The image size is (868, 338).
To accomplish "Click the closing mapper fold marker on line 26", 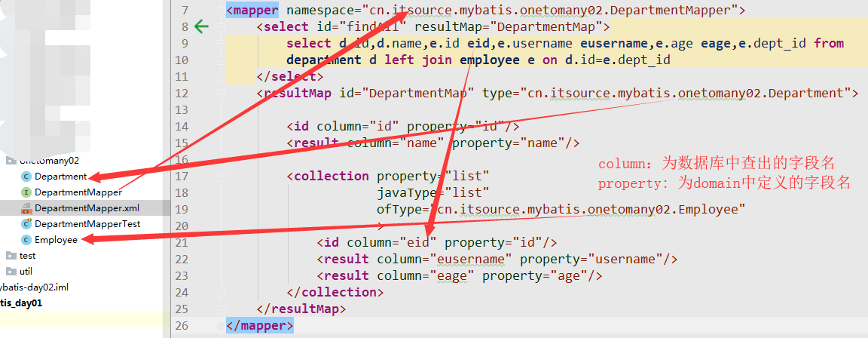I will pos(221,325).
